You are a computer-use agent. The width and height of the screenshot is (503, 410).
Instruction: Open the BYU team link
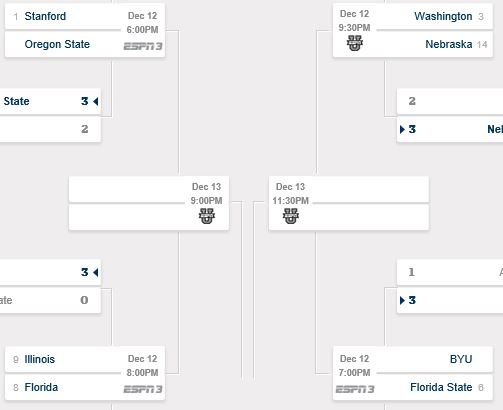tap(461, 359)
